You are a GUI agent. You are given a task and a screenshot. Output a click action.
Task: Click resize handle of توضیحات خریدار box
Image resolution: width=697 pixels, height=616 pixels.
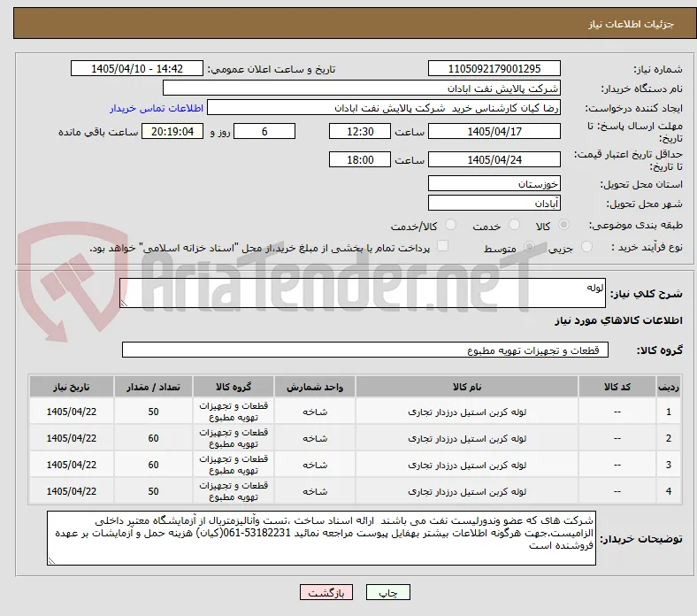(x=51, y=561)
